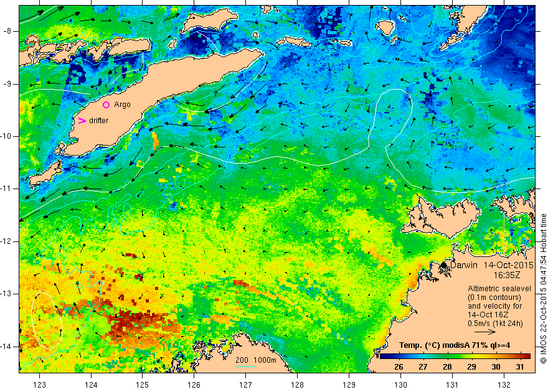Click the latitude axis label '-14'

[6, 347]
